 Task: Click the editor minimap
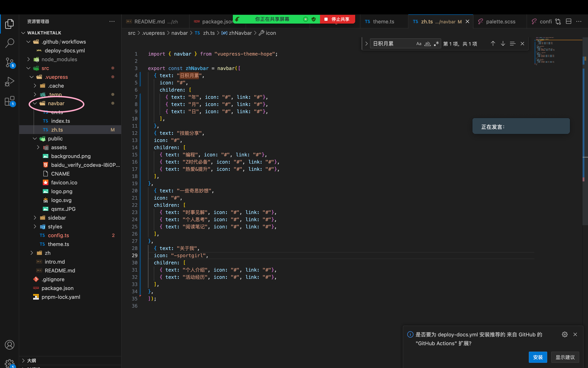click(x=558, y=51)
